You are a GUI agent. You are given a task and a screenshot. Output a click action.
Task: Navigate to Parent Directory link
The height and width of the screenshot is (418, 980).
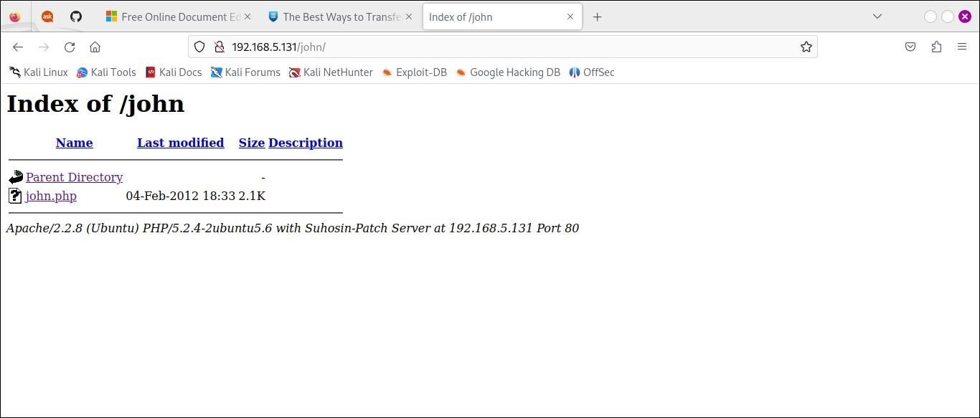74,177
